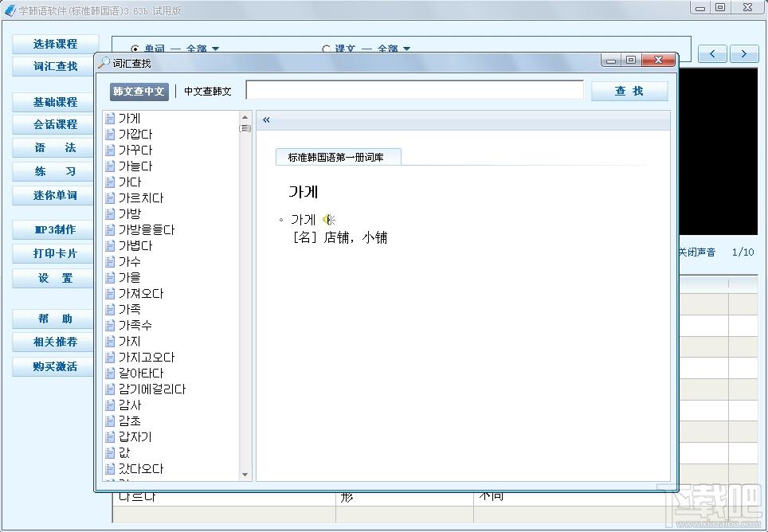Screen dimensions: 768x532
Task: Open the document icon beside 가깝다
Action: pos(110,134)
